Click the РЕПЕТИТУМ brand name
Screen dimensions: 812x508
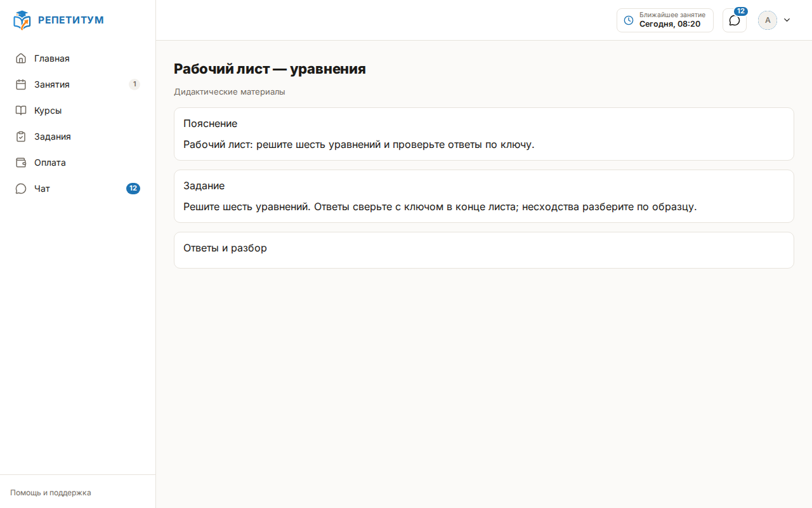pos(71,20)
